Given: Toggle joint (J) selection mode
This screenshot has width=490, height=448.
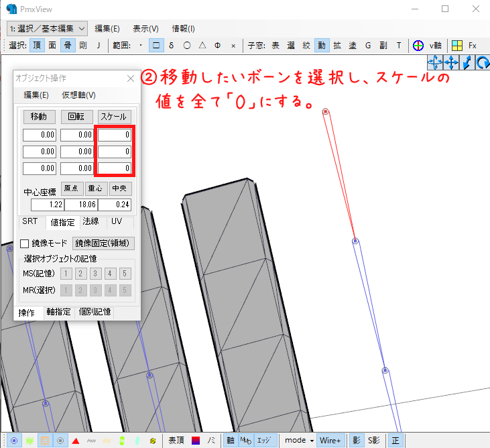Looking at the screenshot, I should [x=99, y=46].
